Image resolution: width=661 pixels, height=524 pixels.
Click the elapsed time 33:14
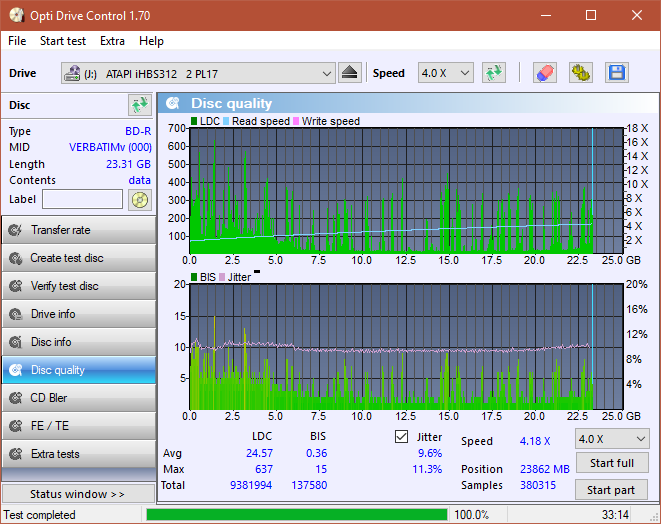tap(615, 515)
